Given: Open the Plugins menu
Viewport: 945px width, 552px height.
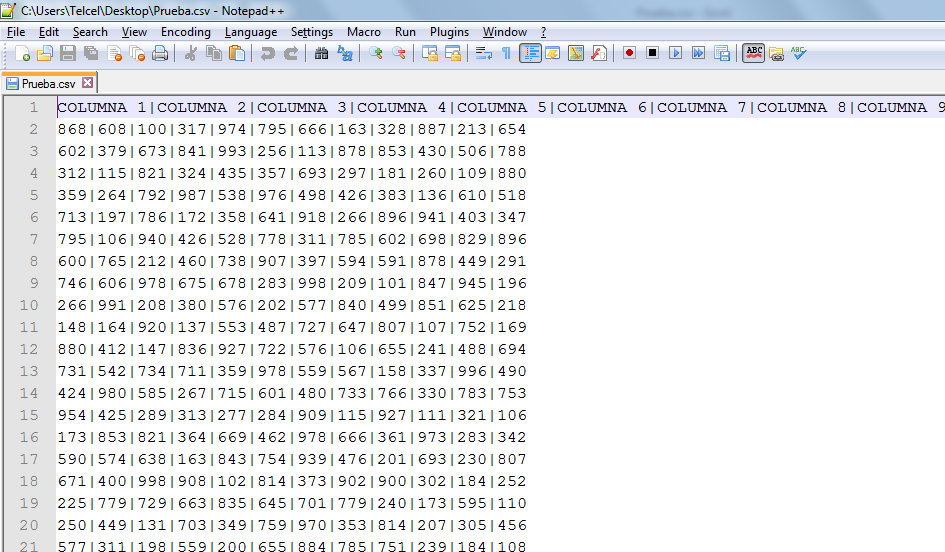Looking at the screenshot, I should pyautogui.click(x=449, y=32).
